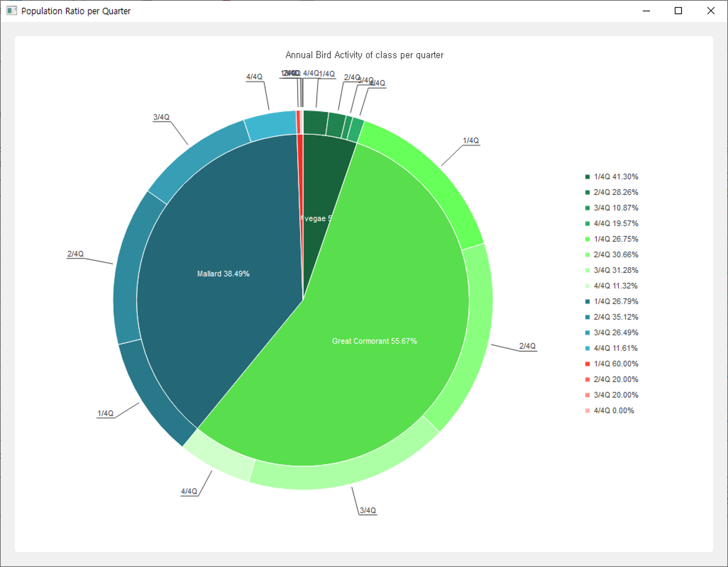This screenshot has width=728, height=567.
Task: Click the app icon in title bar
Action: [x=11, y=11]
